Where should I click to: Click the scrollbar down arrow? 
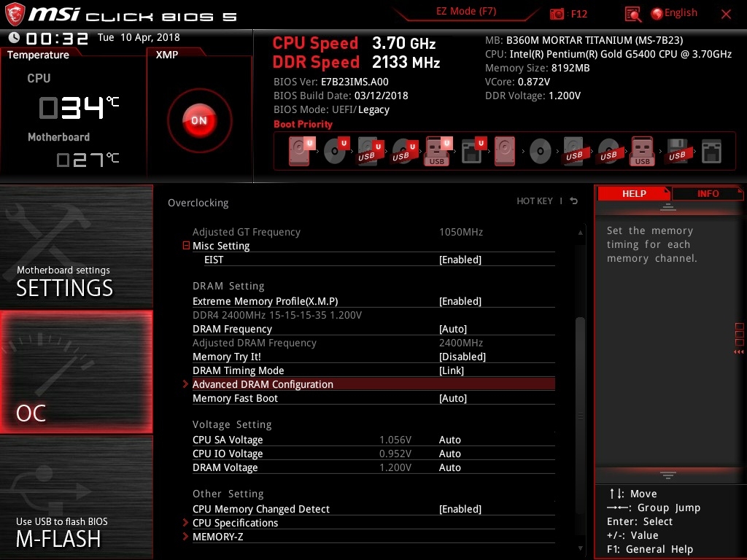click(x=580, y=548)
